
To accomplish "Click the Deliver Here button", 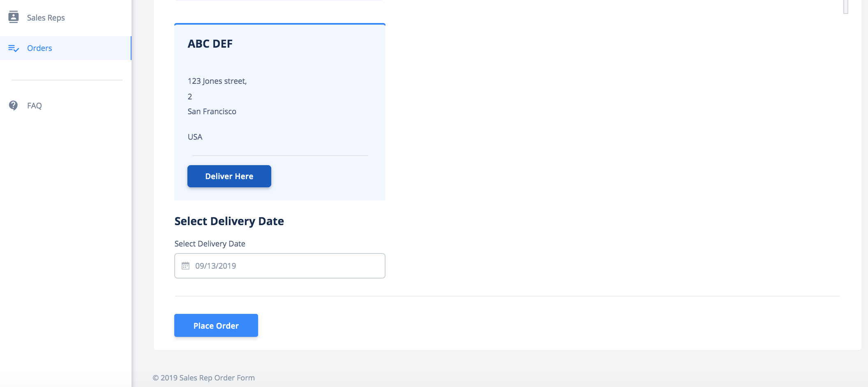I will [x=229, y=176].
